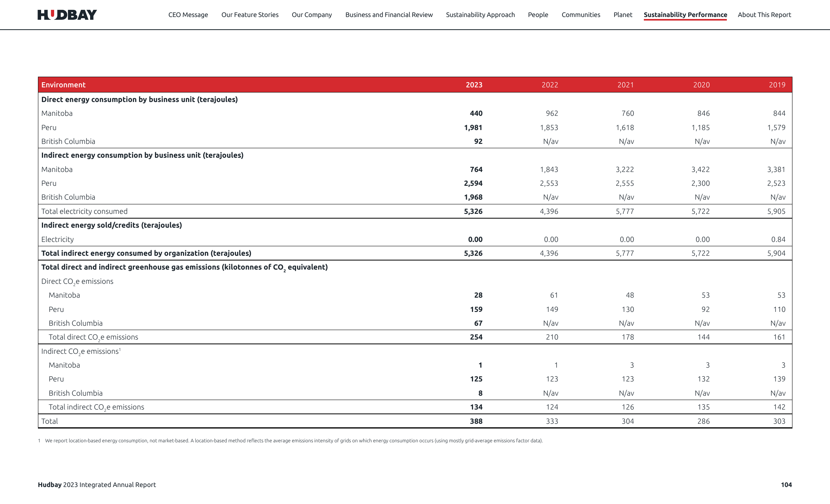Viewport: 830px width, 504px height.
Task: Click Indirect energy consumption by business unit heading
Action: 142,155
